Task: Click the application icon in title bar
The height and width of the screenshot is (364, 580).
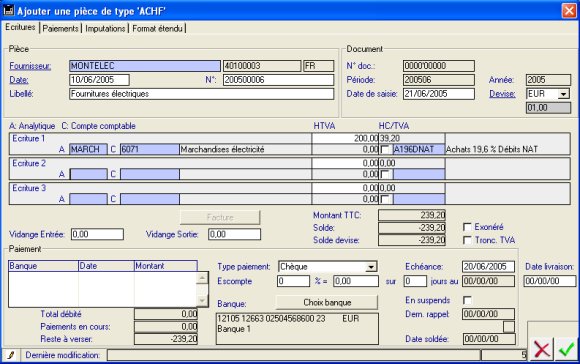Action: tap(9, 10)
